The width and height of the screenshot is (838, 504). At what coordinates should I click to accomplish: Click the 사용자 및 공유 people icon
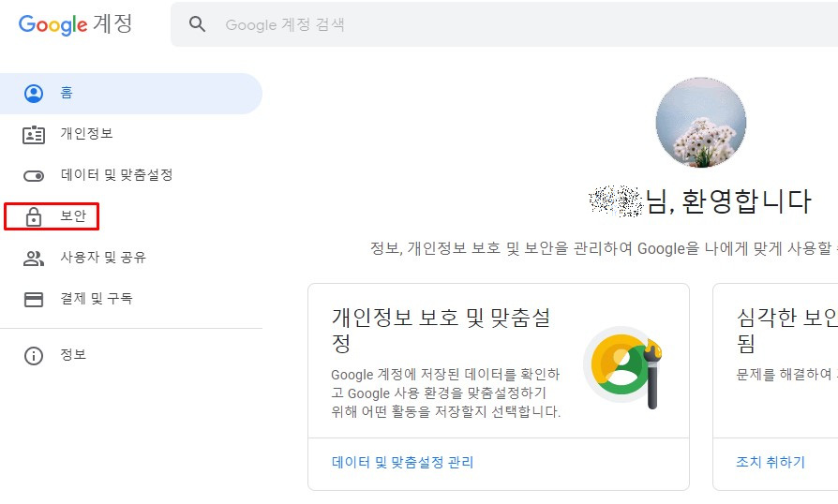34,259
